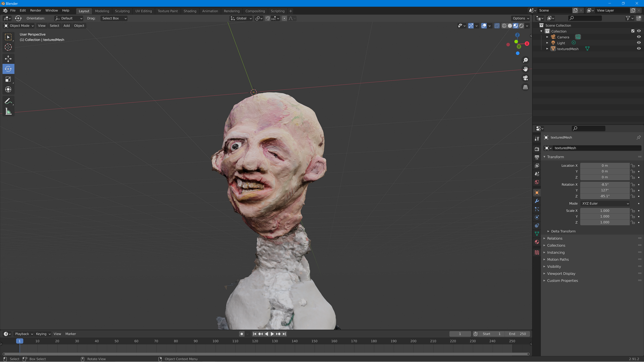Open the Object Data mesh properties tab
Screen dimensions: 644x362
(537, 234)
